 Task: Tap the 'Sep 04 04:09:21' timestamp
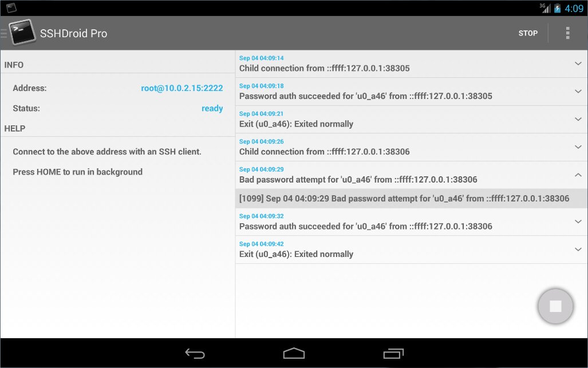[x=262, y=113]
